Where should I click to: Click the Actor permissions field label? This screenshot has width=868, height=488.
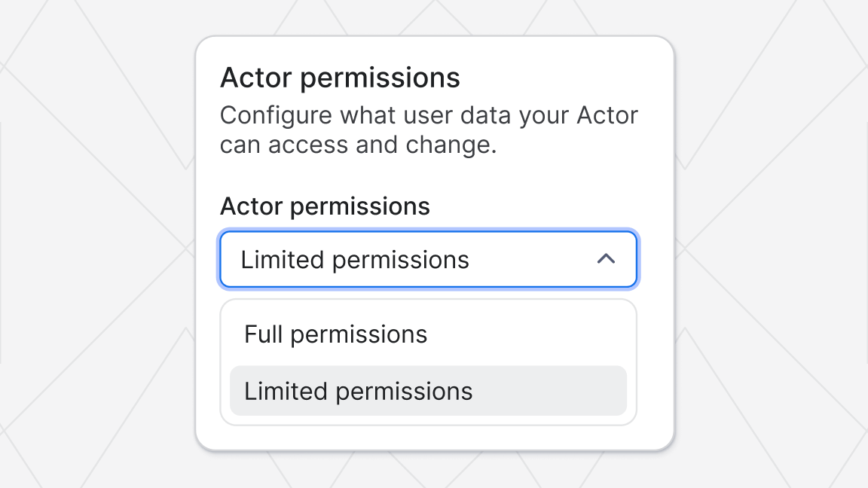pyautogui.click(x=325, y=206)
